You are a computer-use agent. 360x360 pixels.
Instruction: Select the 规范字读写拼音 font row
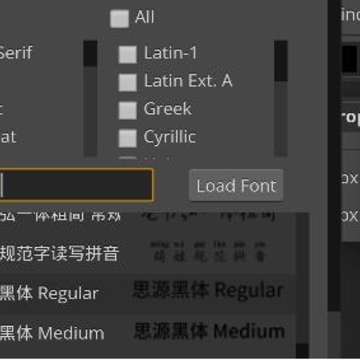click(x=148, y=253)
